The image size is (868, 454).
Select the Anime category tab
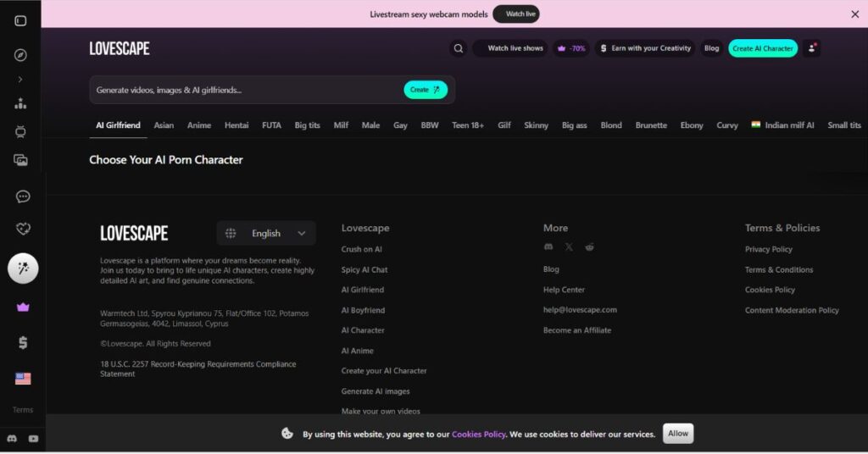(199, 125)
